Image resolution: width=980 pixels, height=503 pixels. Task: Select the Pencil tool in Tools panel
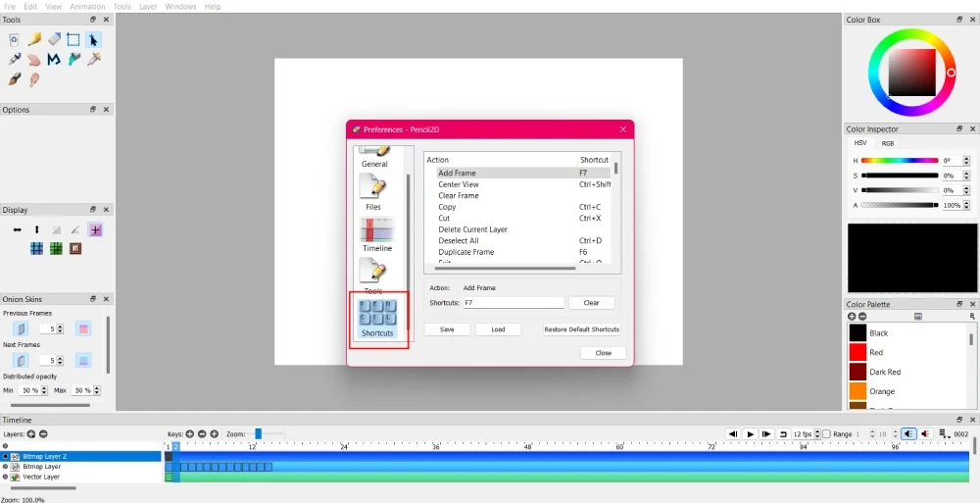coord(34,40)
